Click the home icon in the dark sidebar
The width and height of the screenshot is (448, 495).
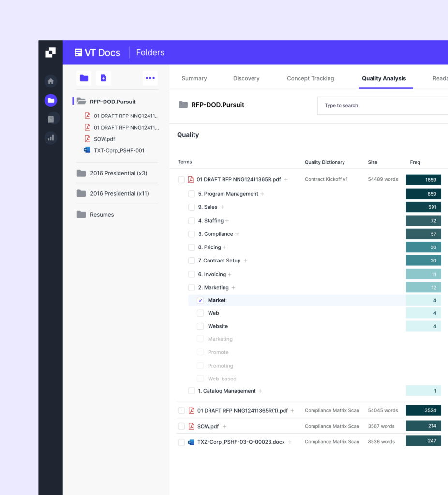51,81
